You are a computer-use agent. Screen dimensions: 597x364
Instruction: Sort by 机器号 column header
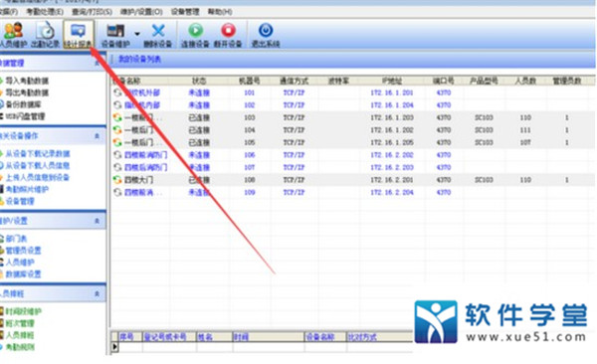pos(250,81)
